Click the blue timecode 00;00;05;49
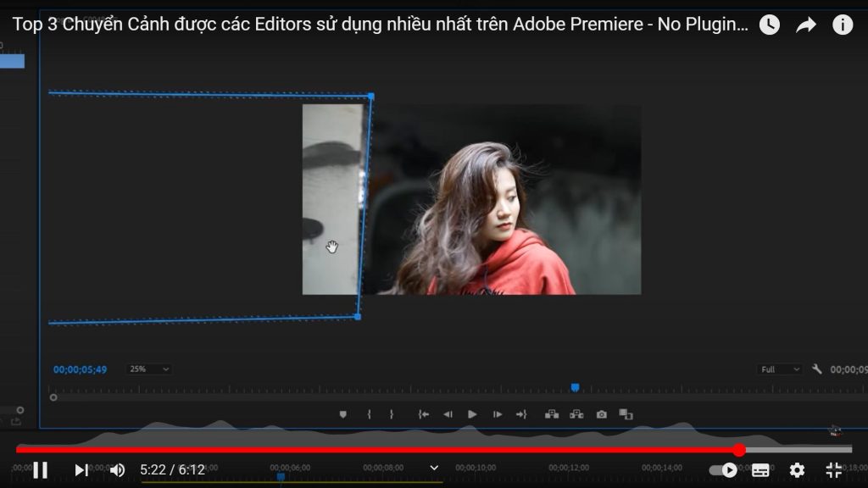This screenshot has width=868, height=488. click(x=81, y=369)
